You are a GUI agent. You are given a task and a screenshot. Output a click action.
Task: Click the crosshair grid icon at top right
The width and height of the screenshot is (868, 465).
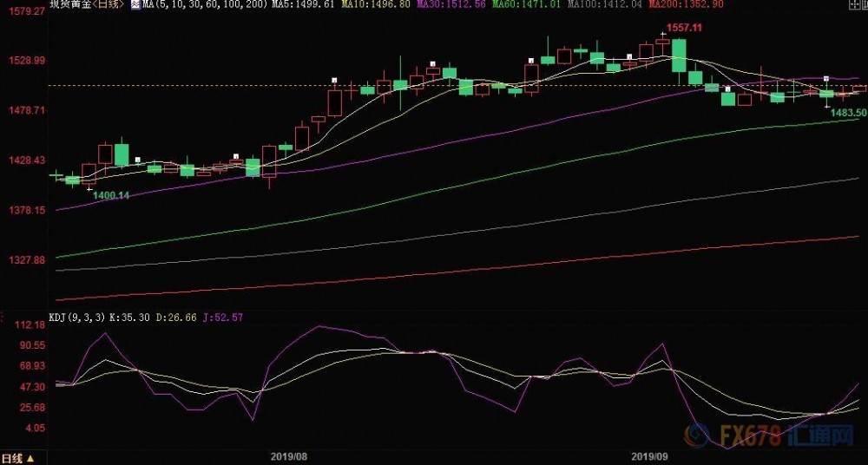coord(857,4)
